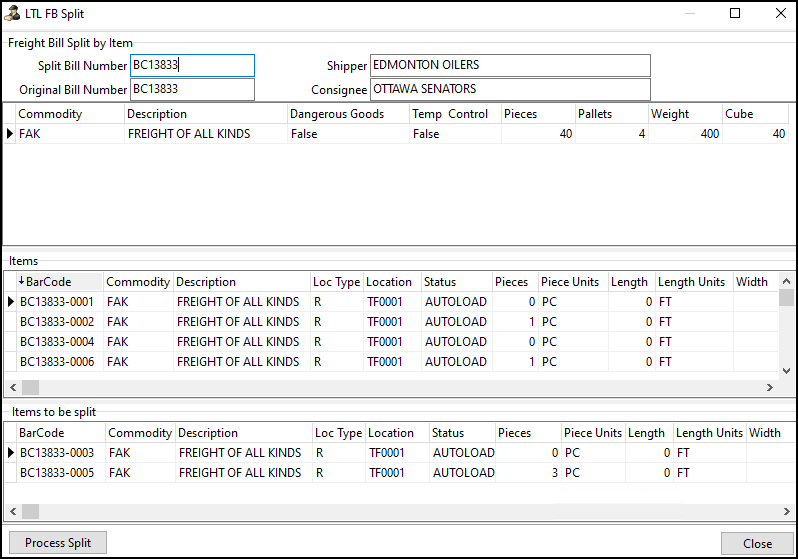The height and width of the screenshot is (559, 798).
Task: Maximize the LTL FB Split window
Action: pos(735,13)
